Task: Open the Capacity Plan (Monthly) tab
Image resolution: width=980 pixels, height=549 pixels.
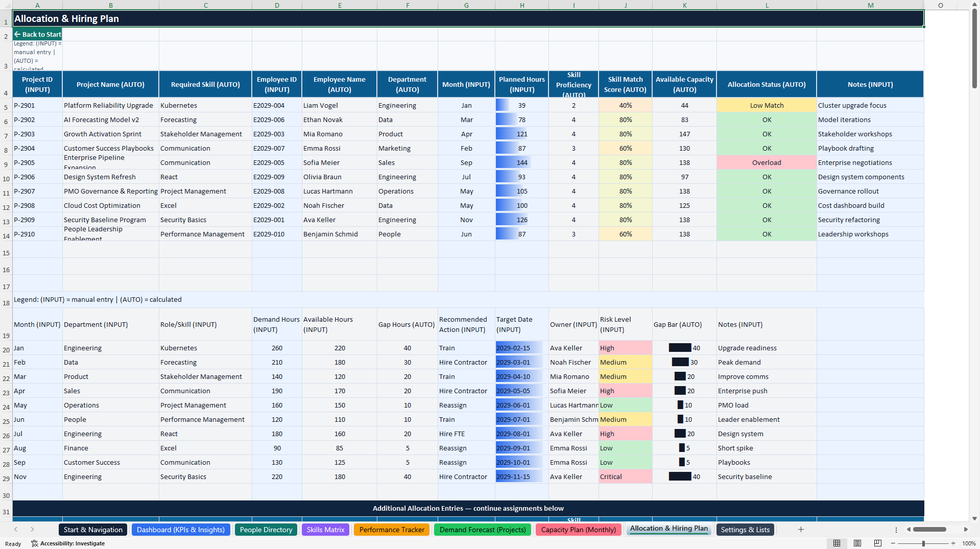Action: 579,530
